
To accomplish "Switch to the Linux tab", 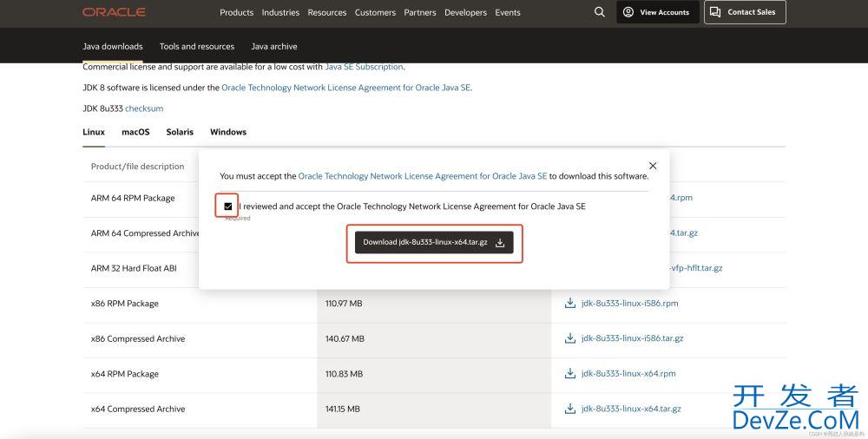I will (94, 132).
